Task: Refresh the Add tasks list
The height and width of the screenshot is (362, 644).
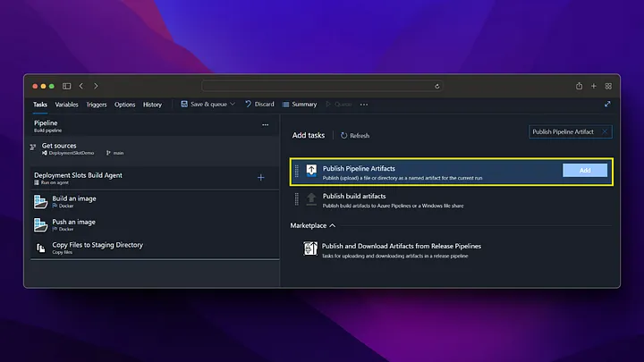Action: [355, 136]
